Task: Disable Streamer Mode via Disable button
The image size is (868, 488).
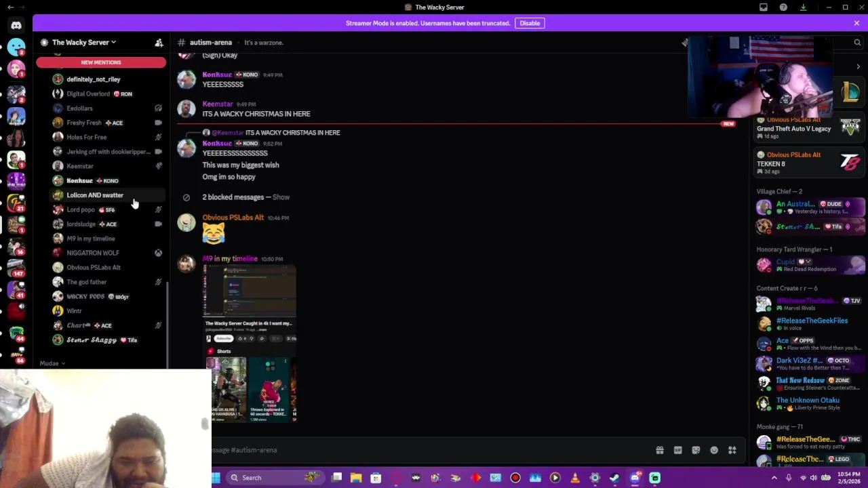Action: (x=530, y=23)
